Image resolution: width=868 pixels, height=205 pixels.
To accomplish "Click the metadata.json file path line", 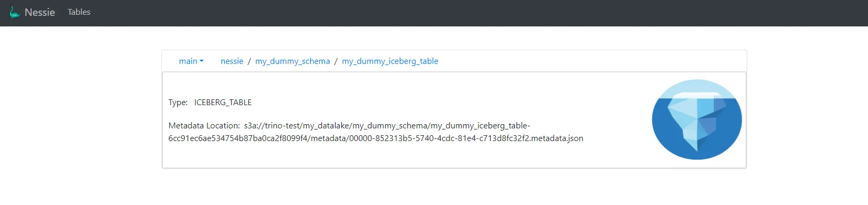I will point(376,138).
